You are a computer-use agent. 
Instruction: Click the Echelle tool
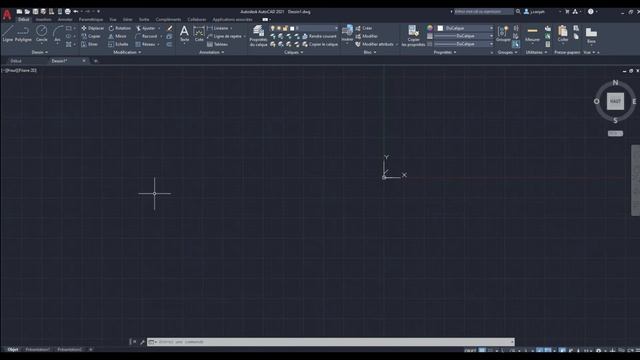[118, 44]
